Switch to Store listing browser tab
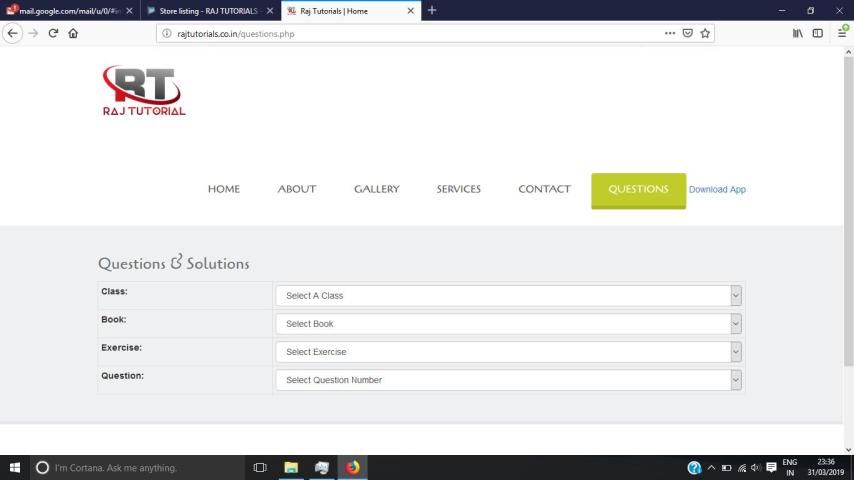The height and width of the screenshot is (480, 854). pyautogui.click(x=208, y=11)
